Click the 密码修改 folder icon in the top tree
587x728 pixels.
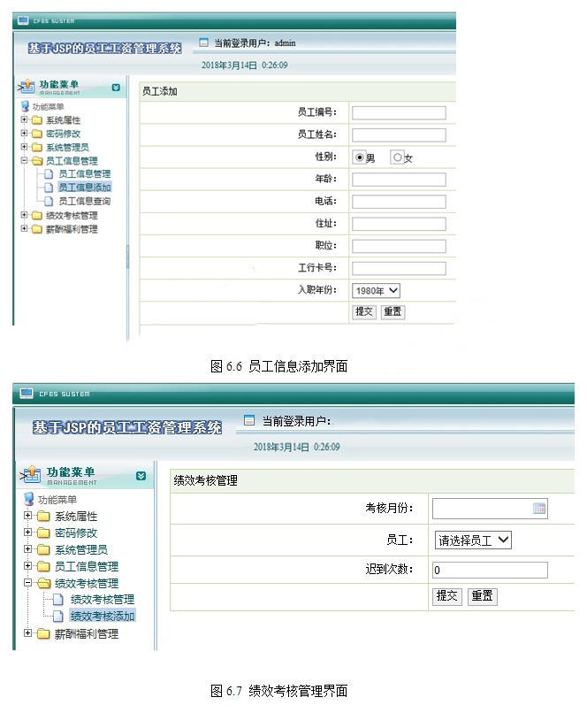36,134
